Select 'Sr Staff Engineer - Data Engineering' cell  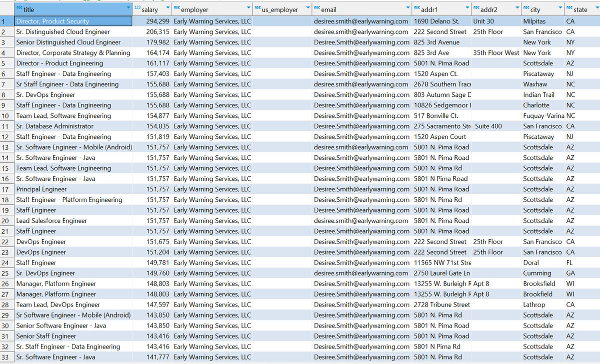tap(73, 84)
